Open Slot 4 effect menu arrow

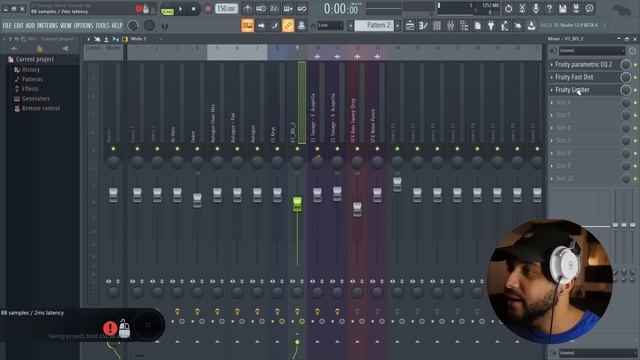(552, 102)
